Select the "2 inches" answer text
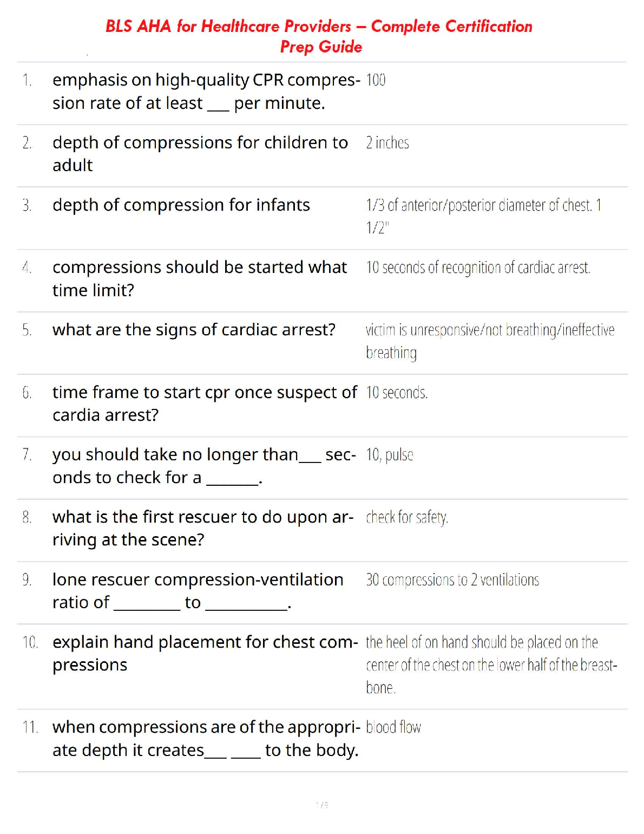Viewport: 644px width, 834px height. click(387, 143)
